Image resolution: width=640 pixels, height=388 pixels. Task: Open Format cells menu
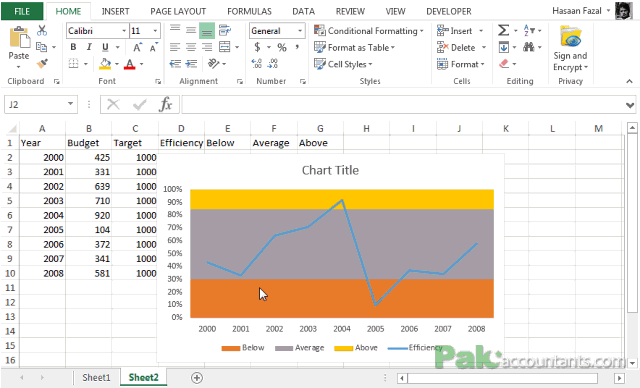(x=460, y=64)
